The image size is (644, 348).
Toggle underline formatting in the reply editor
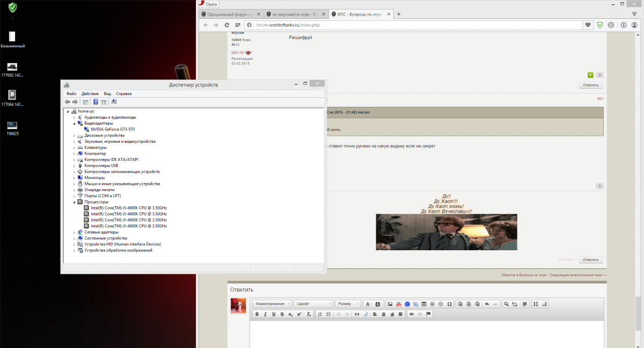coord(274,314)
